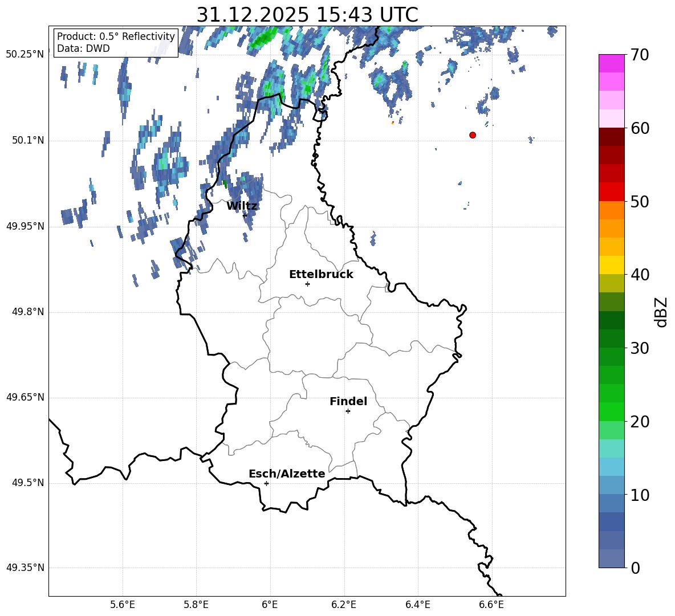Click the Product: 0.5° Reflectivity info text
This screenshot has height=616, width=675.
pos(116,36)
